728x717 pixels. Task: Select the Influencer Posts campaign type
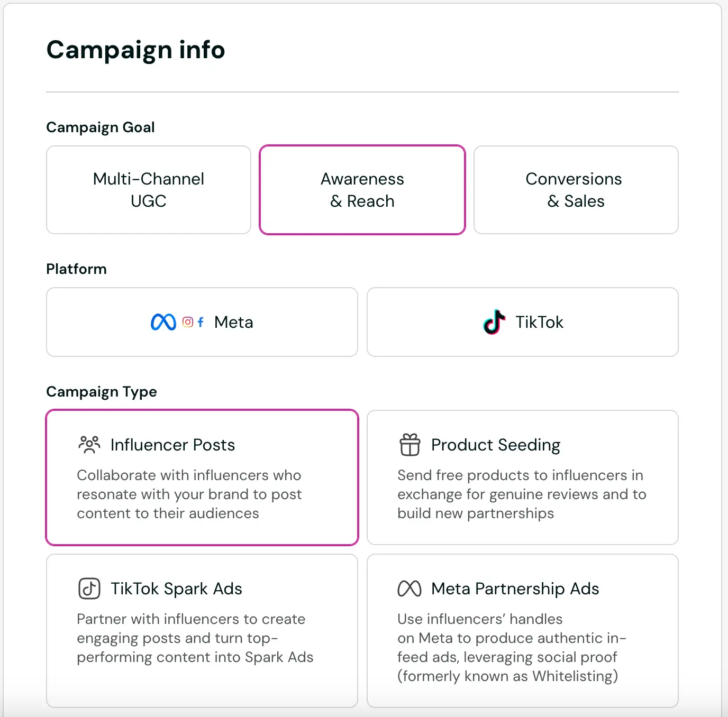pyautogui.click(x=202, y=477)
